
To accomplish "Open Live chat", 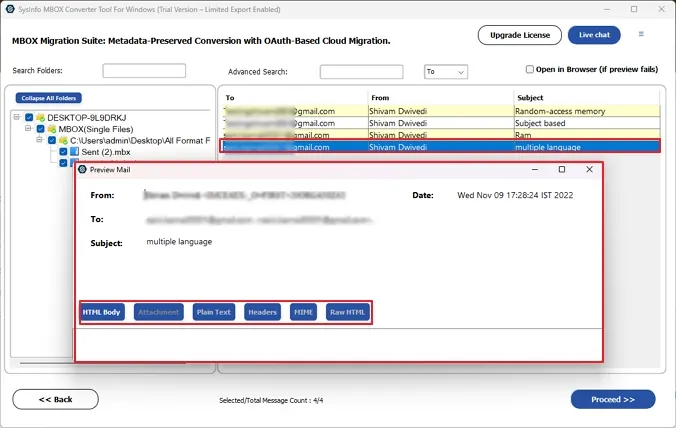I will [594, 35].
